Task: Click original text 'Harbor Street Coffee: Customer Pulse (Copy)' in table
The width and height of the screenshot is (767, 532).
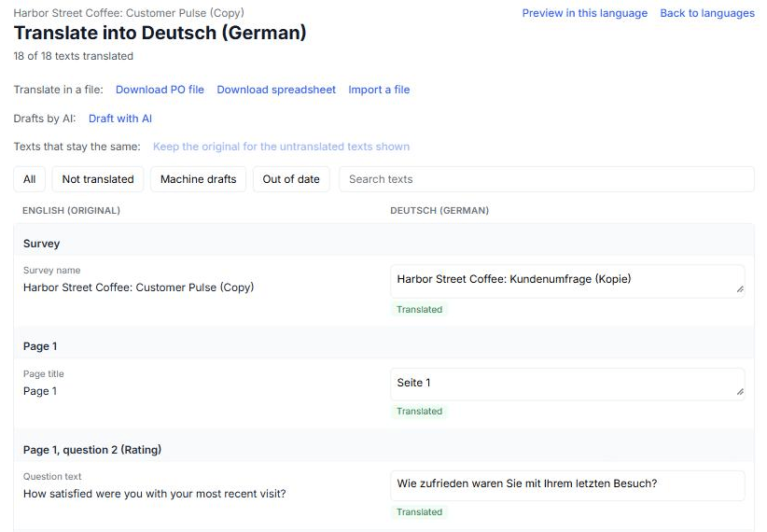Action: (138, 287)
